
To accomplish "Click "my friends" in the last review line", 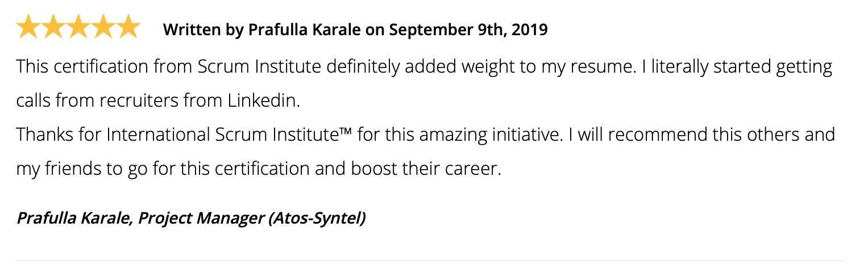I will [57, 169].
